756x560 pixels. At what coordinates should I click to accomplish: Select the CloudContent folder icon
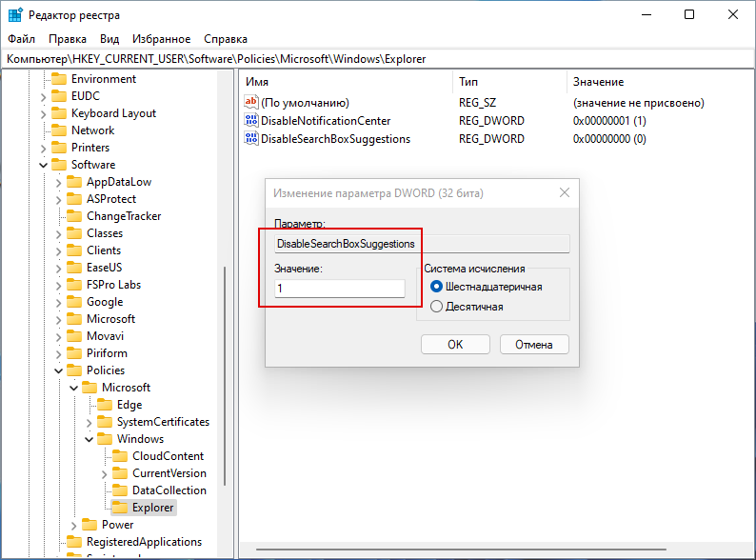pos(120,456)
